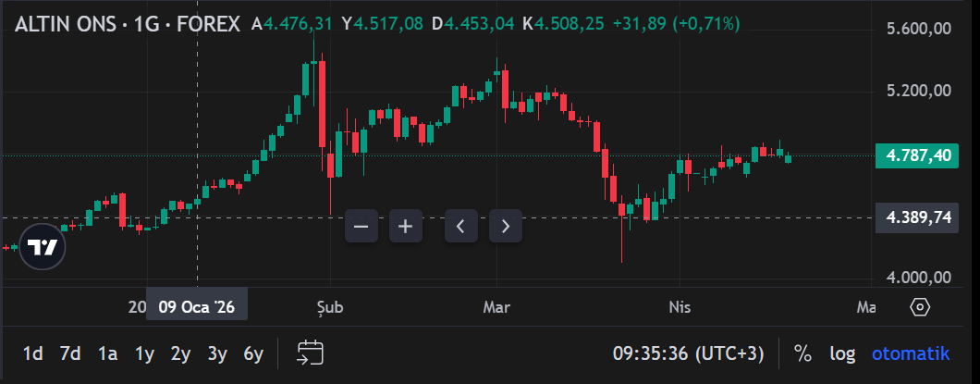Choose the 1y time range
The width and height of the screenshot is (980, 384).
(144, 353)
